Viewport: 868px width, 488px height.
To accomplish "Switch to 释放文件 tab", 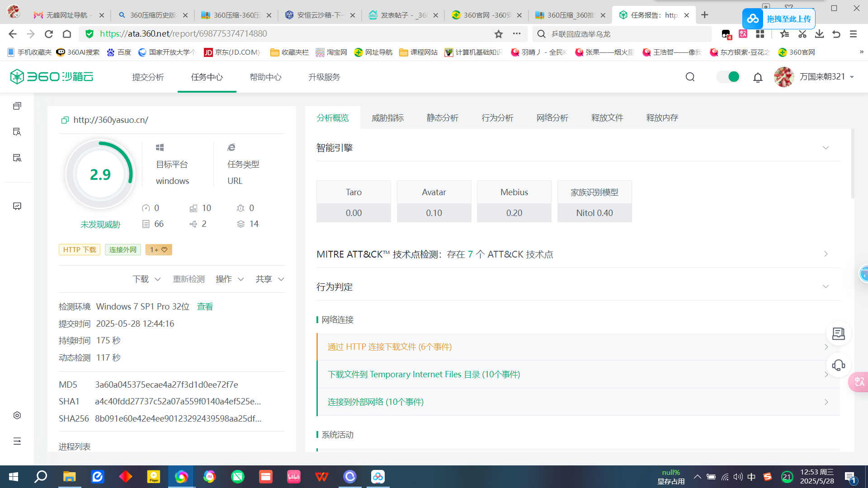I will tap(607, 118).
